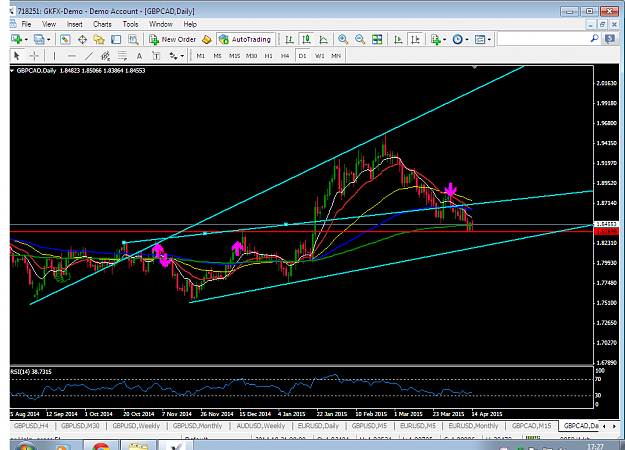Expand the arrows tool dropdown
The height and width of the screenshot is (450, 625).
(x=182, y=56)
